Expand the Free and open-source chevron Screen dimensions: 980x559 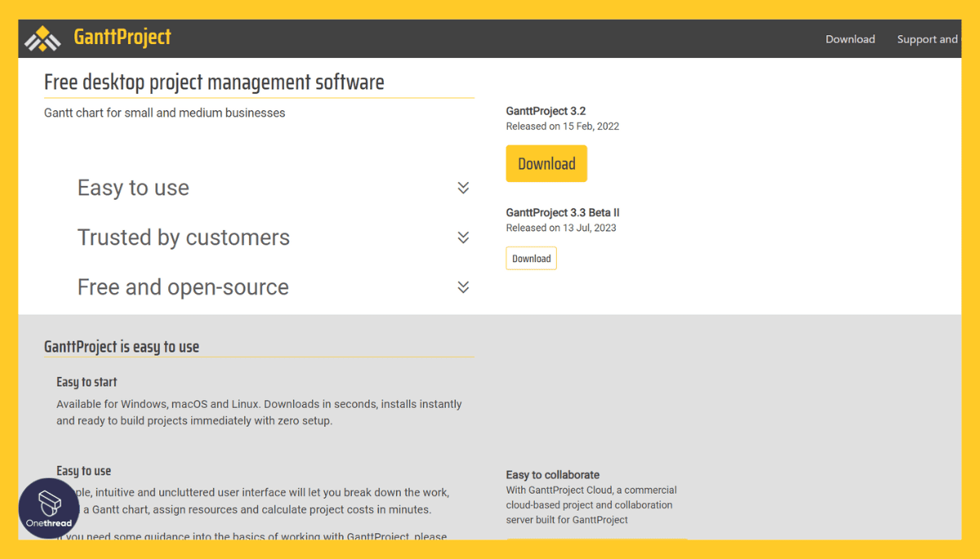pyautogui.click(x=463, y=287)
